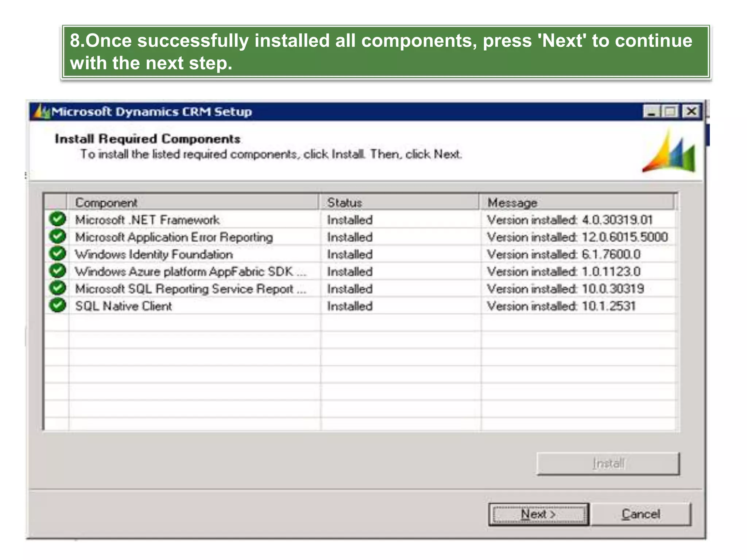Sort by the Status column header
The height and width of the screenshot is (560, 747).
(399, 202)
